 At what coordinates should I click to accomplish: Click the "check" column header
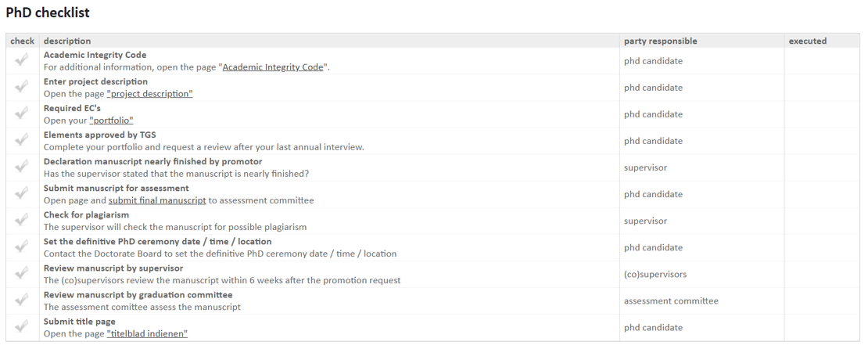point(22,41)
